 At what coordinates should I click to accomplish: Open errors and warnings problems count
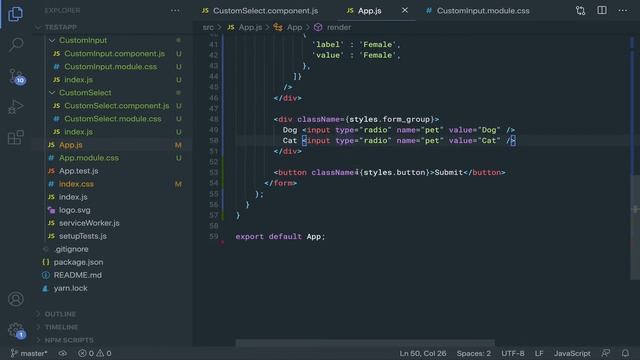95,353
